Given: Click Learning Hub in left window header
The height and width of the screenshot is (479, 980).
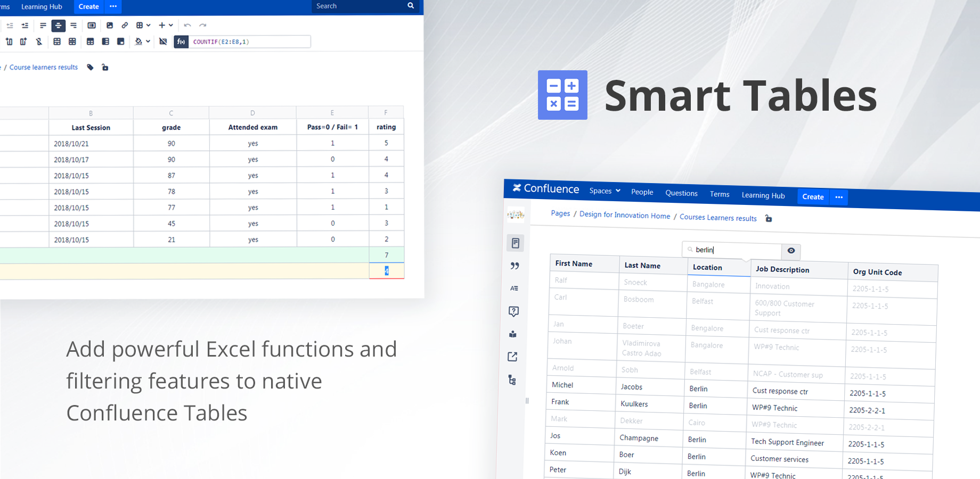Looking at the screenshot, I should point(42,7).
